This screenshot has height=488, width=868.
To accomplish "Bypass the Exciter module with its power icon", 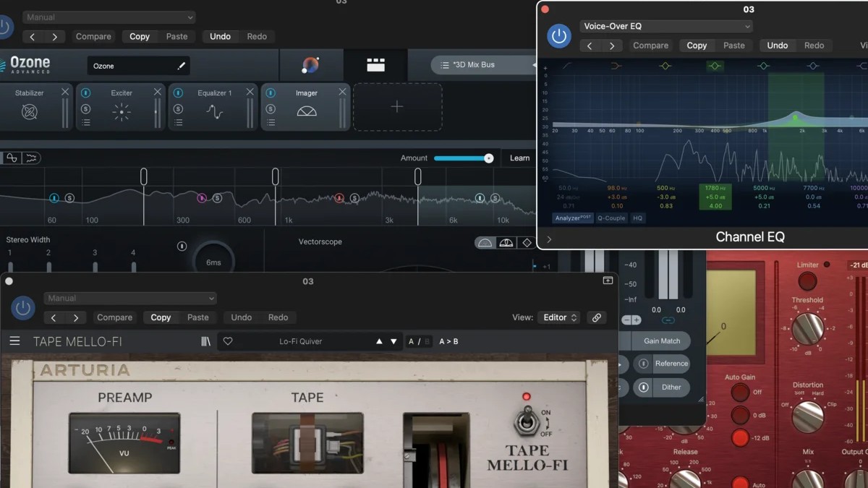I will [85, 93].
